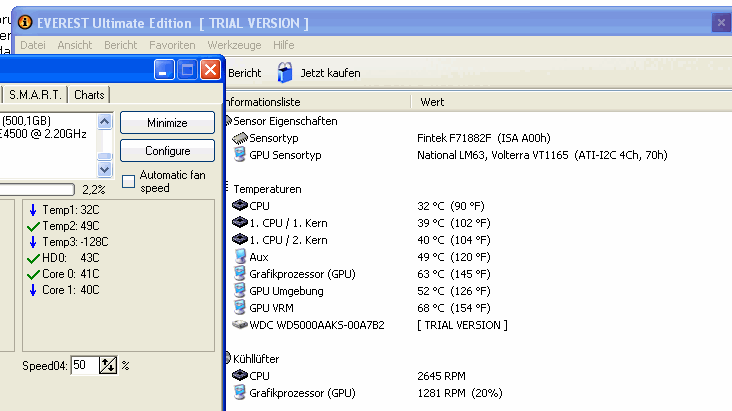Click the CPU usage progress bar

[36, 189]
